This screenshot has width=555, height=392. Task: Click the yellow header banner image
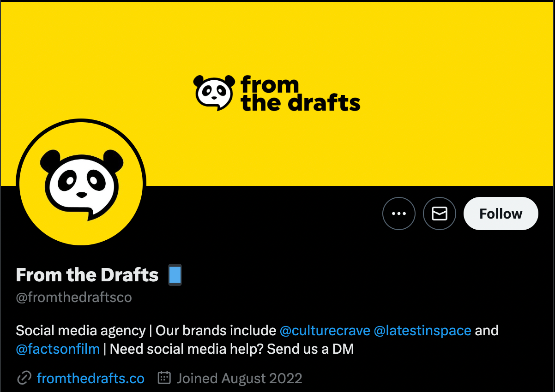point(277,94)
